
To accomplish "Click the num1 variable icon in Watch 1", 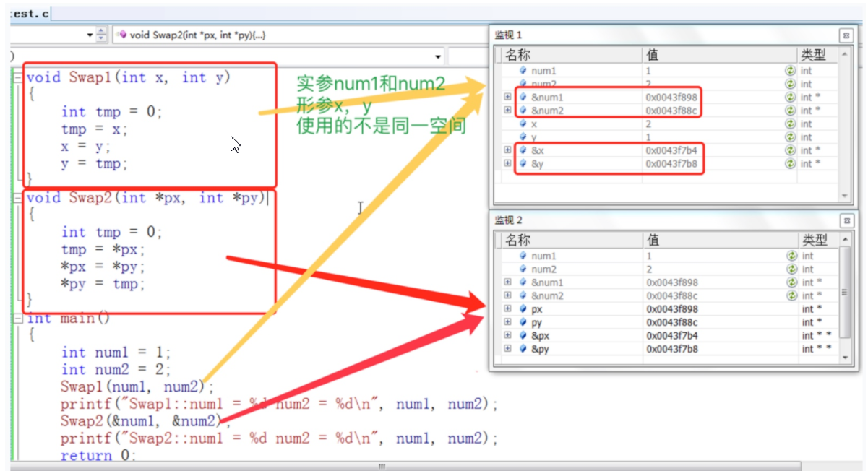I will [x=523, y=71].
